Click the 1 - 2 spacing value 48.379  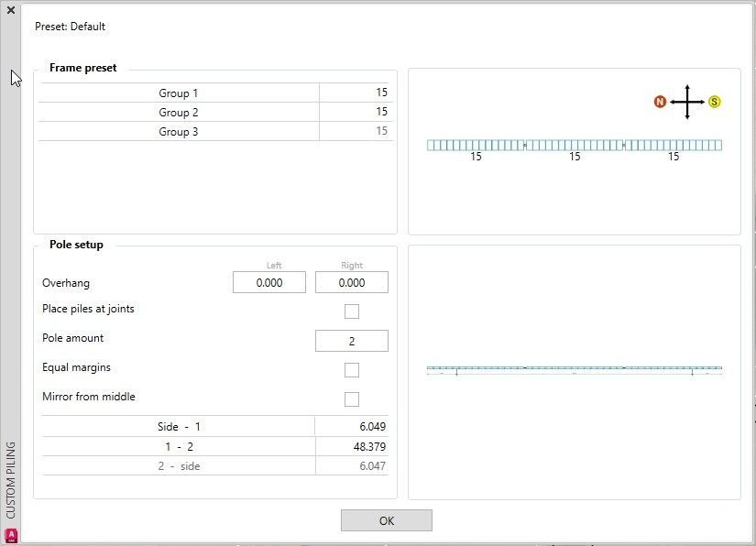click(354, 447)
